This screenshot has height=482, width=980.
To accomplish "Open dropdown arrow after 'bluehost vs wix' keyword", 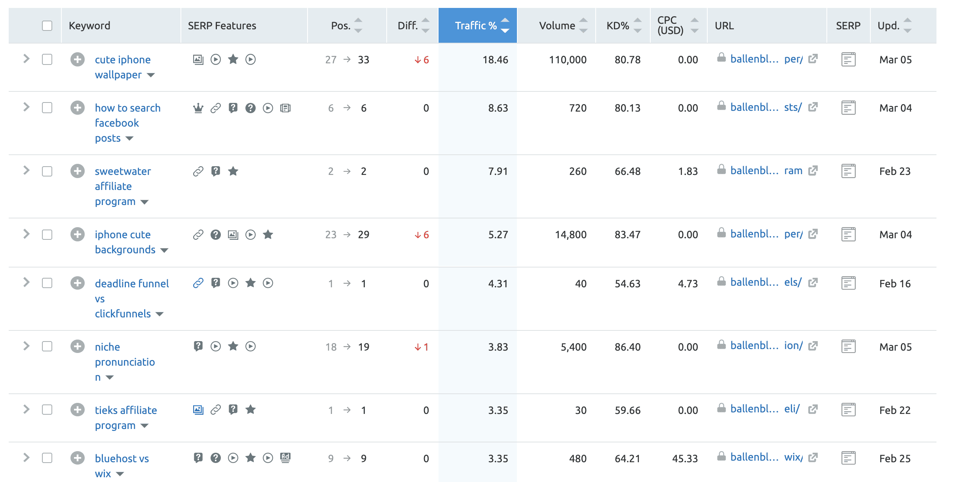I will [x=120, y=474].
